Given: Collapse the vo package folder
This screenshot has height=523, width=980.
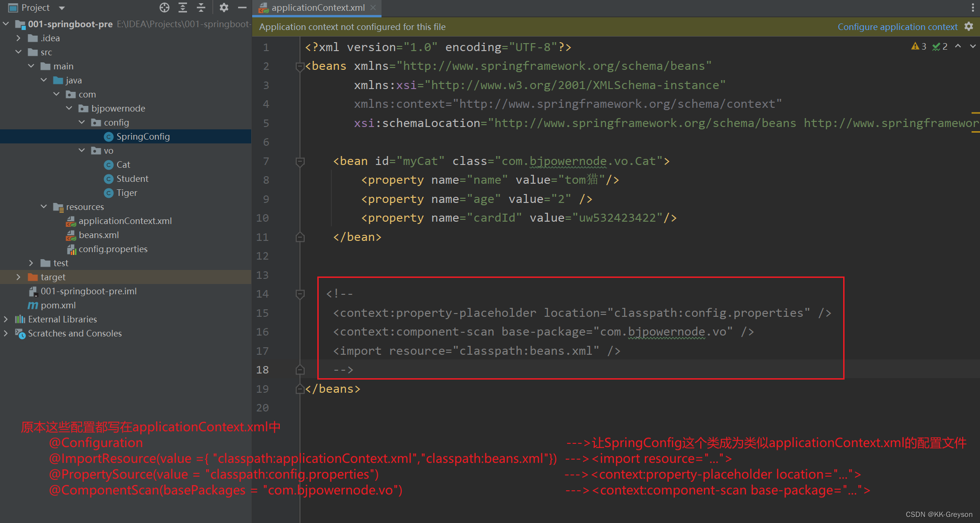Looking at the screenshot, I should tap(82, 150).
